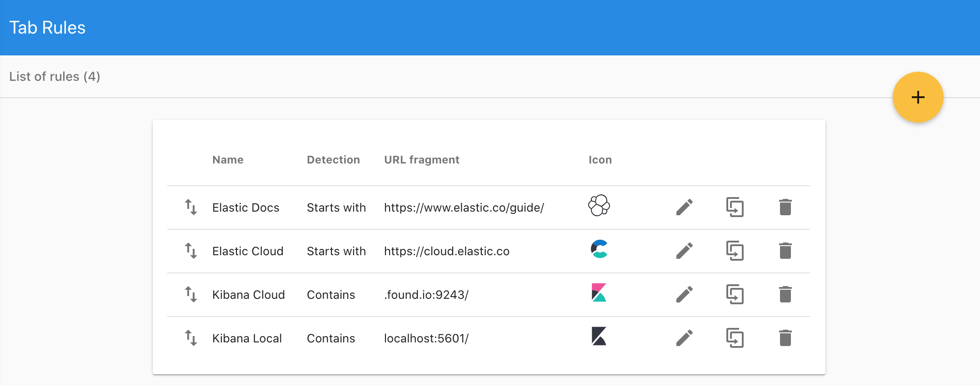Screen dimensions: 980x386
Task: Select the Elastic Cloud rule name
Action: pyautogui.click(x=248, y=251)
